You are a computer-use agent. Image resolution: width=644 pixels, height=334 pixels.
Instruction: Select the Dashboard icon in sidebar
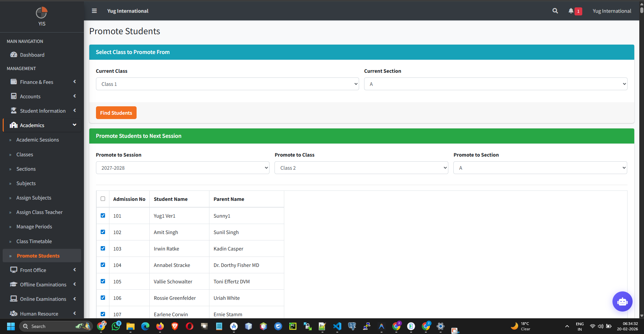(14, 55)
